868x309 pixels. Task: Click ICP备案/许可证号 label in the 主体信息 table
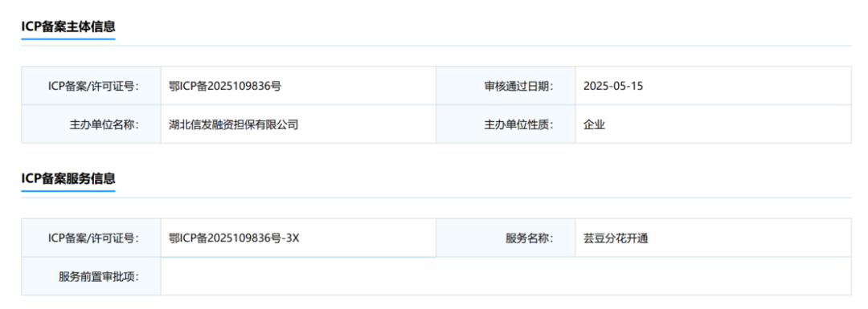click(x=93, y=86)
